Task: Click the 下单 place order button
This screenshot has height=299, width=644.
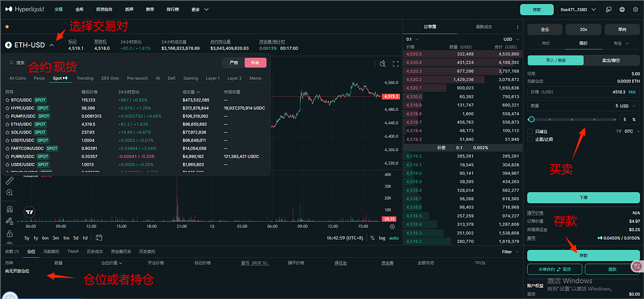Action: click(x=582, y=197)
